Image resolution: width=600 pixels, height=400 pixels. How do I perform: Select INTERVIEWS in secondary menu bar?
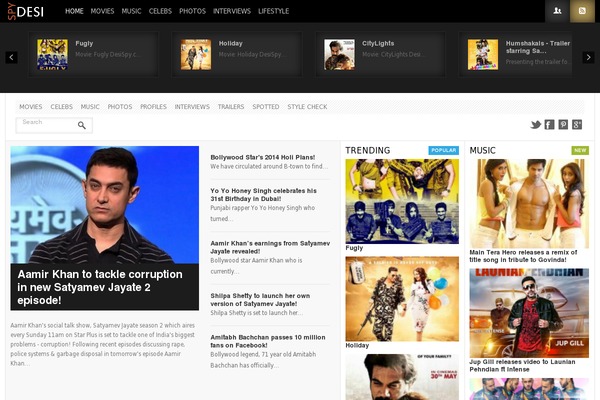[x=192, y=107]
